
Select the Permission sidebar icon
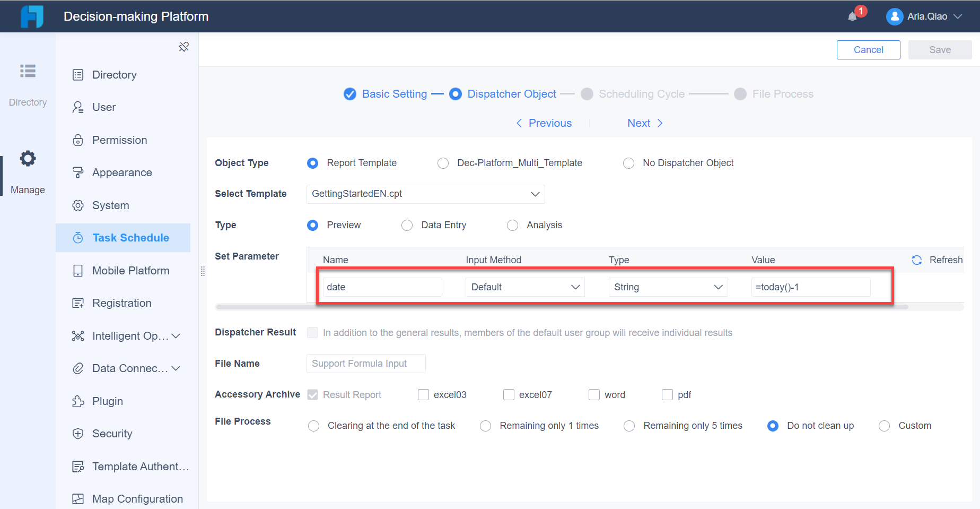78,140
